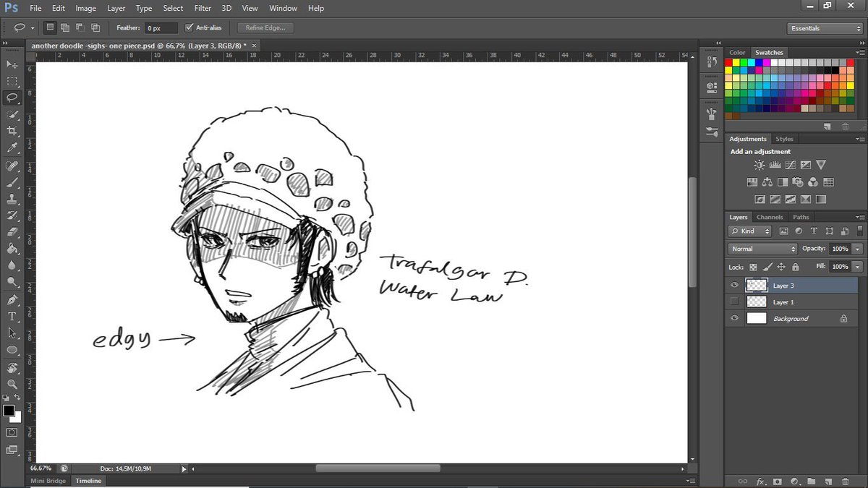Select the Move tool
Screen dimensions: 868x488
click(12, 65)
